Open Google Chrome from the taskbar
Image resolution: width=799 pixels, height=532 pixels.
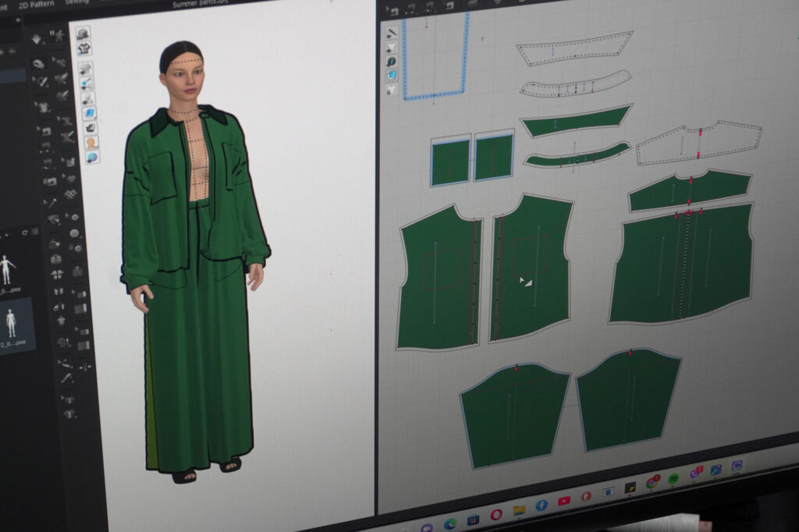click(x=652, y=482)
